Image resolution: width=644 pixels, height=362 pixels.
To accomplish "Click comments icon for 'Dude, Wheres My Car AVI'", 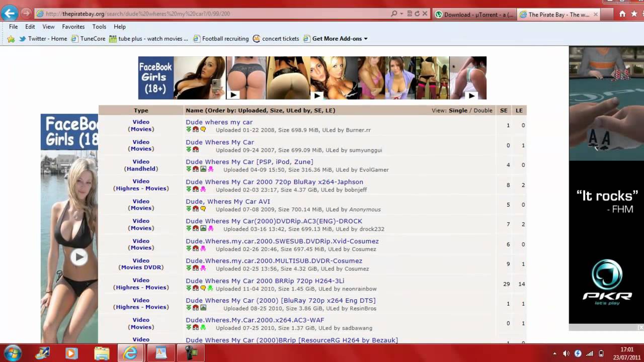I will [x=203, y=209].
